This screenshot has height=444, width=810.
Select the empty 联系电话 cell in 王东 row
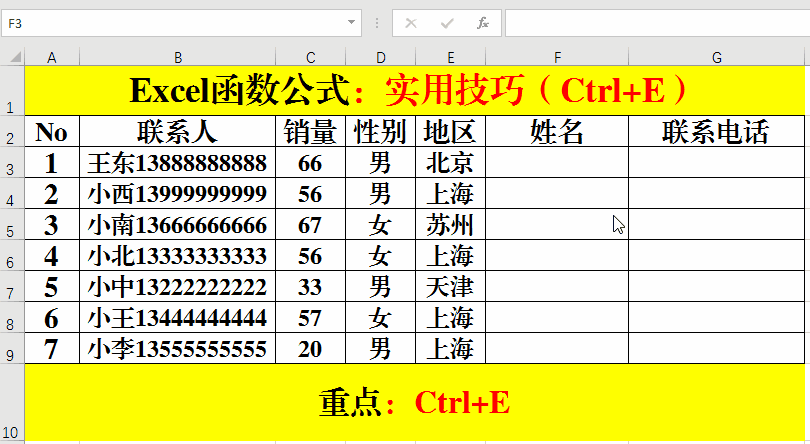pos(716,162)
